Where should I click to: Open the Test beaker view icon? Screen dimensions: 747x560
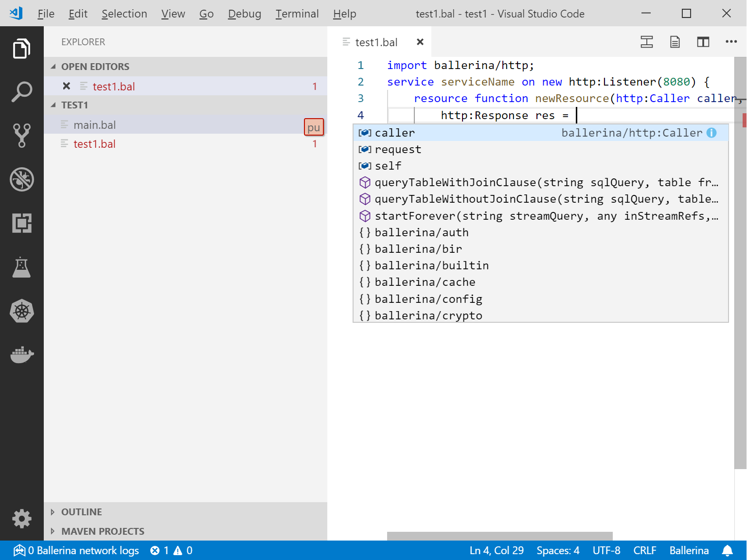(21, 267)
